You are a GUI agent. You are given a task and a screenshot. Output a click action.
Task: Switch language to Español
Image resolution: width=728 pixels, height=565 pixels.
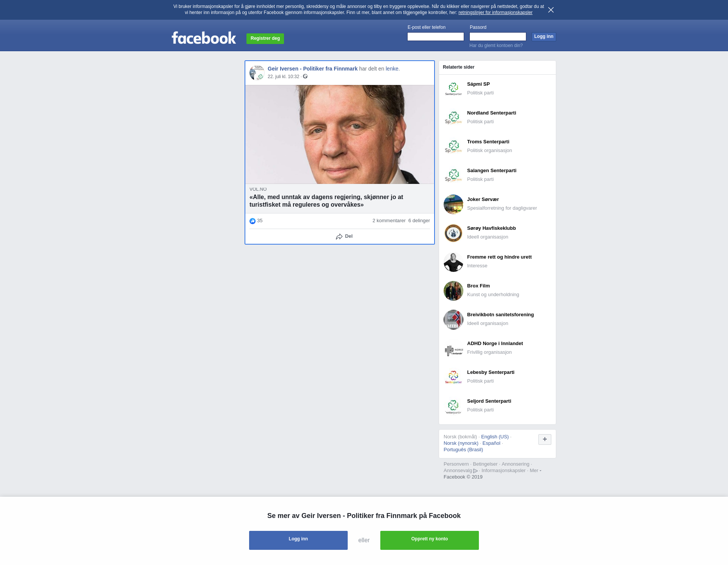pos(491,443)
